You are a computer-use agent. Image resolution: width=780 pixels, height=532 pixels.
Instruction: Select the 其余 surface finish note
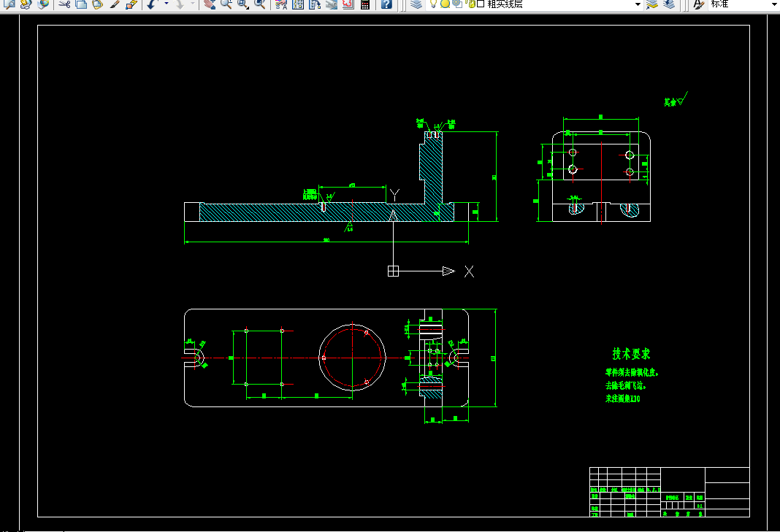coord(670,102)
